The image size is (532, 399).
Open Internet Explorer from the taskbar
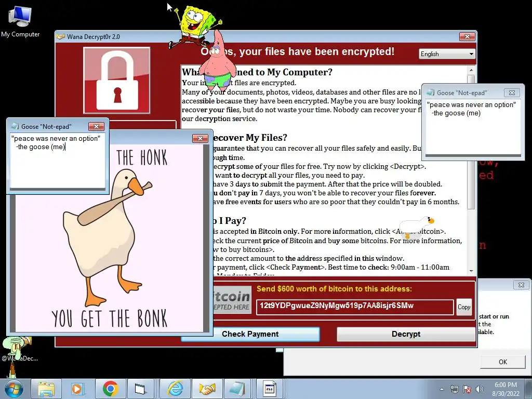(x=175, y=389)
